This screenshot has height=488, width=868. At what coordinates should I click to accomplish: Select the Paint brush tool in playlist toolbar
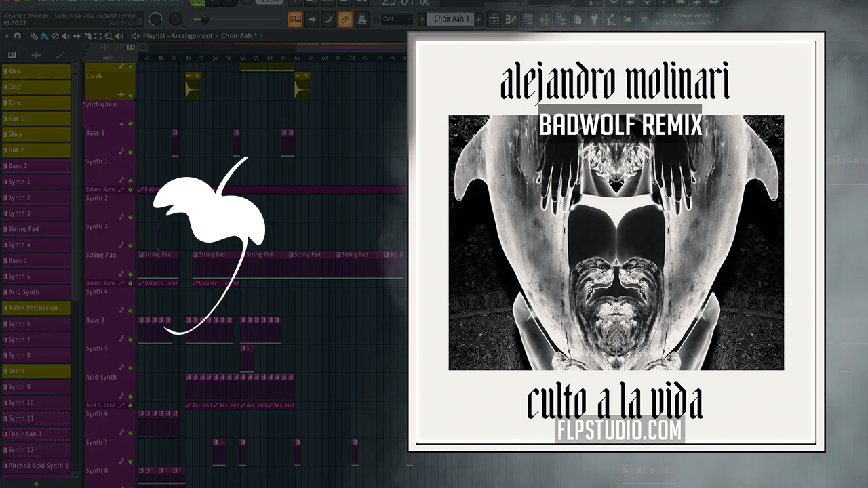pos(44,36)
